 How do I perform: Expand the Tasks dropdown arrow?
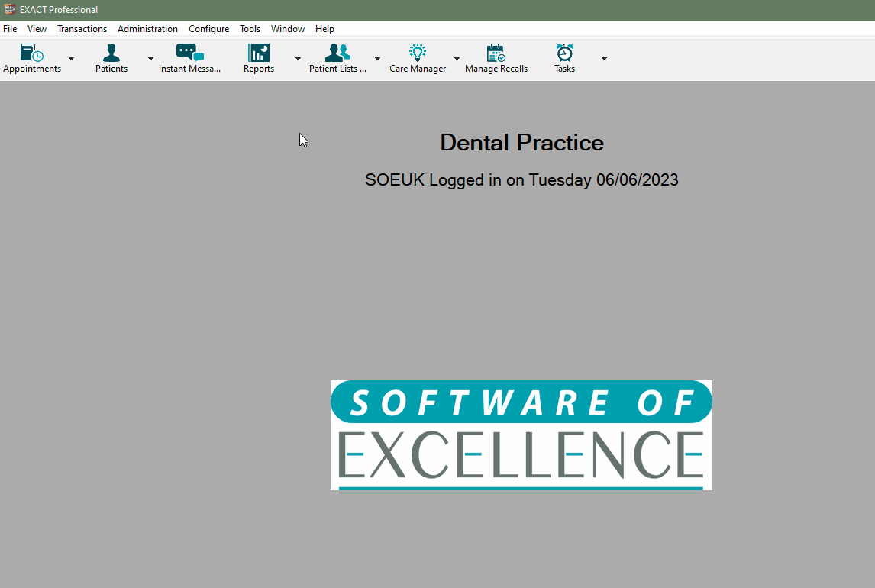coord(604,59)
